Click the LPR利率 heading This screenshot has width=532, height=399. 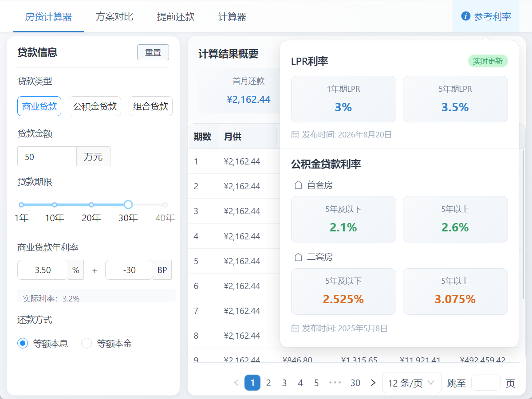[309, 61]
